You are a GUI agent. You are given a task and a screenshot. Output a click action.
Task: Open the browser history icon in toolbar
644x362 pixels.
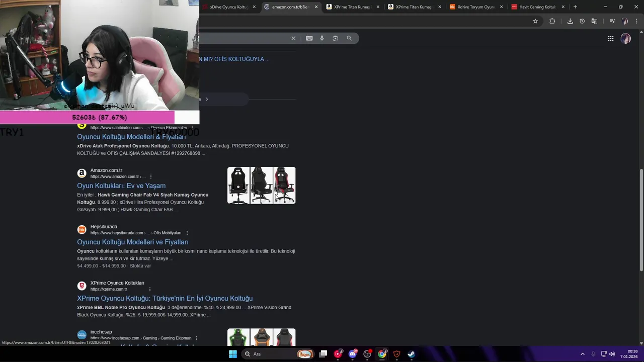point(582,21)
